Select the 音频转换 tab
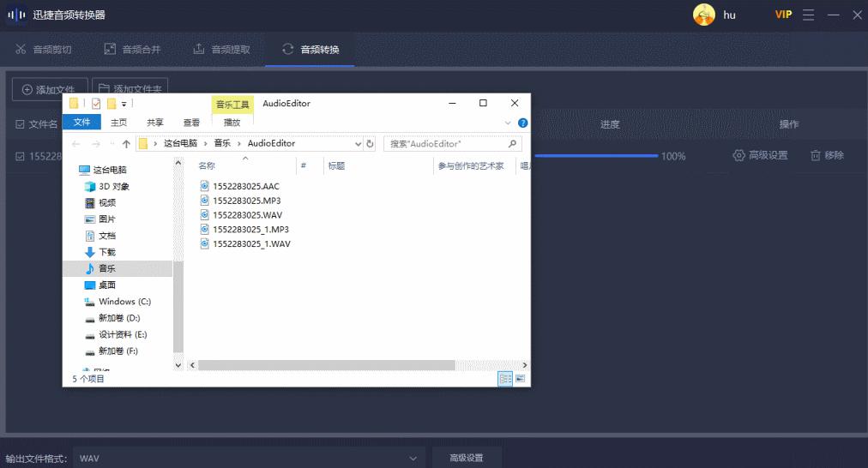This screenshot has width=868, height=468. (x=310, y=49)
